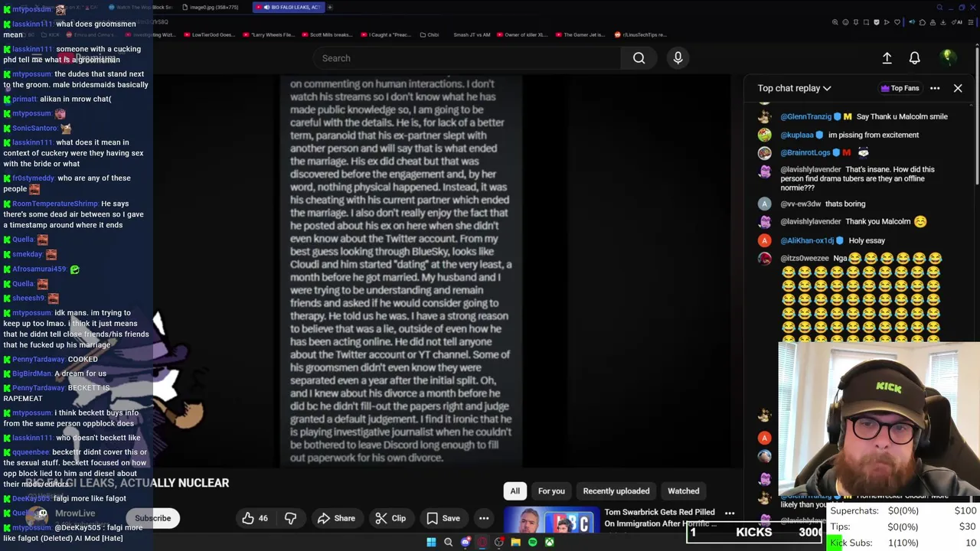This screenshot has width=980, height=551.
Task: Click the MrowLive channel name
Action: pyautogui.click(x=75, y=514)
